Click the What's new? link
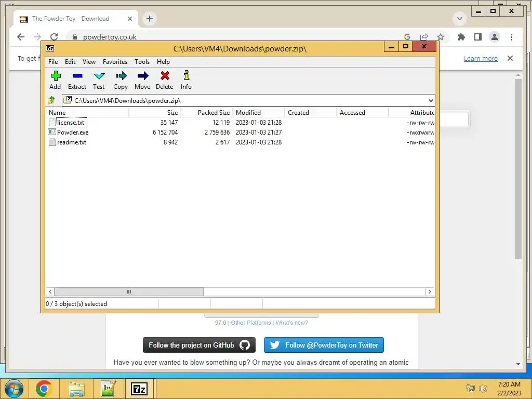Screen dimensions: 532x399 (x=292, y=323)
